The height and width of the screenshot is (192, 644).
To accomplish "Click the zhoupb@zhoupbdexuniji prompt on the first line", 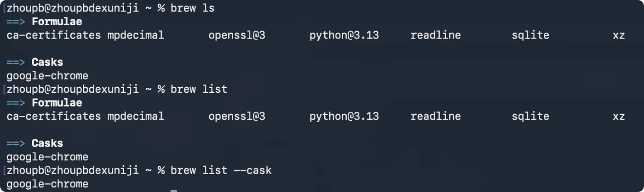I will coord(72,8).
